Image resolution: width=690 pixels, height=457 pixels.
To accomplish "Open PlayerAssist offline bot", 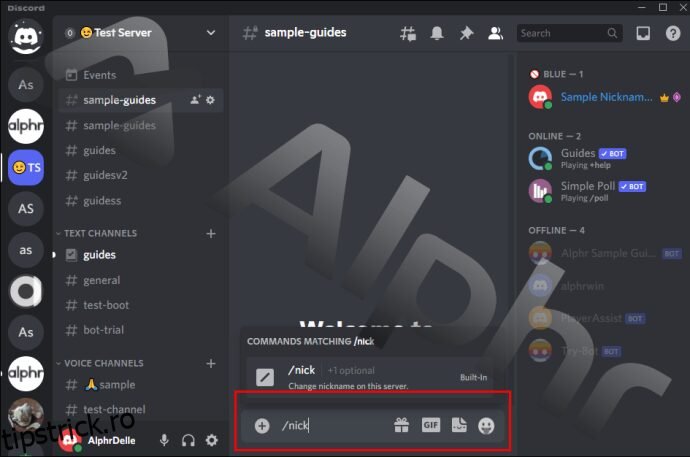I will (x=604, y=318).
